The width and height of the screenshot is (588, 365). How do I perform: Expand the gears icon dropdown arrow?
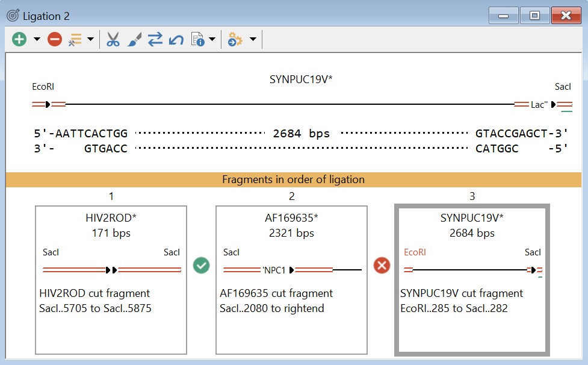point(253,40)
